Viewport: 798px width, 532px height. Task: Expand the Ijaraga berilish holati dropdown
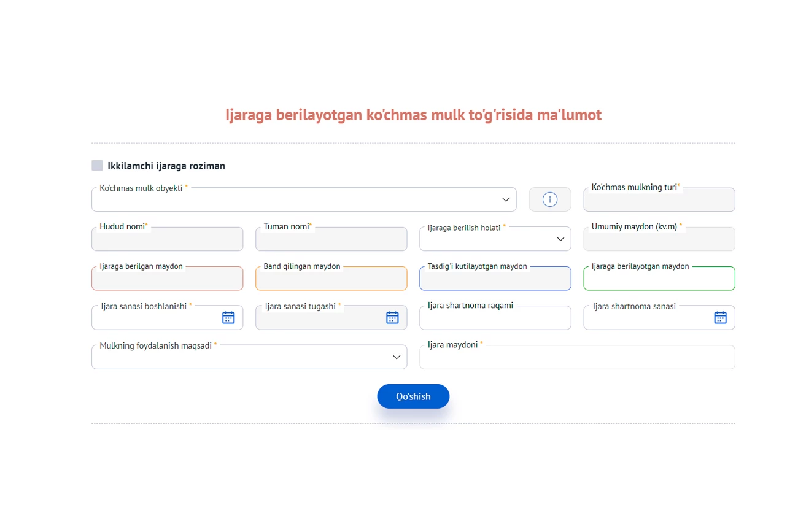495,239
